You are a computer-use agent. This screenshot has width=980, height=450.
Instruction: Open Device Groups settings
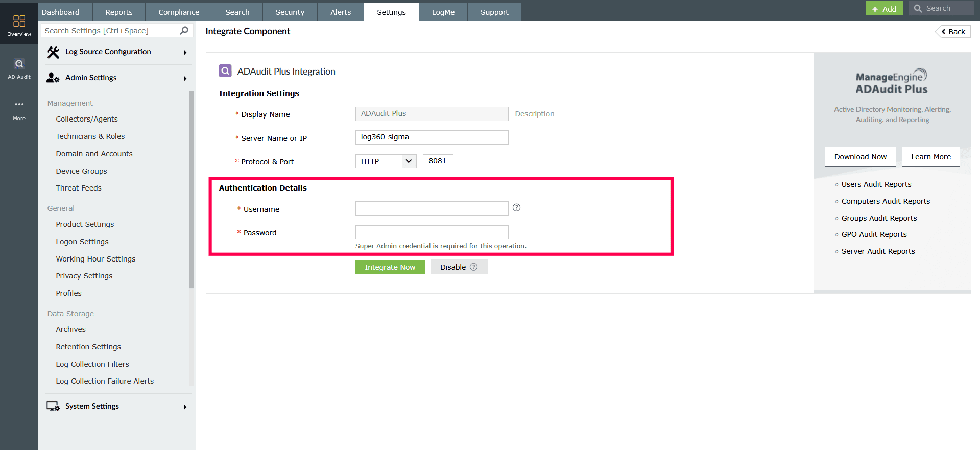tap(82, 171)
